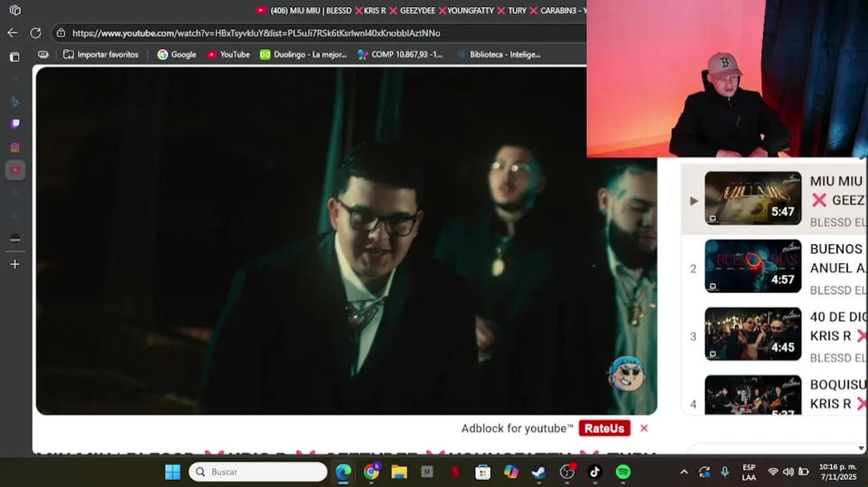The width and height of the screenshot is (868, 487).
Task: Click the battery tray icon
Action: coord(804,471)
